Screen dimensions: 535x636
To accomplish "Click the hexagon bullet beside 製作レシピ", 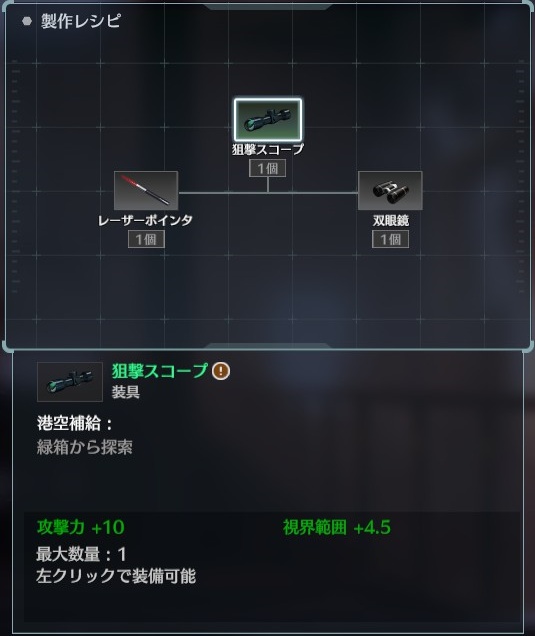I will 27,21.
